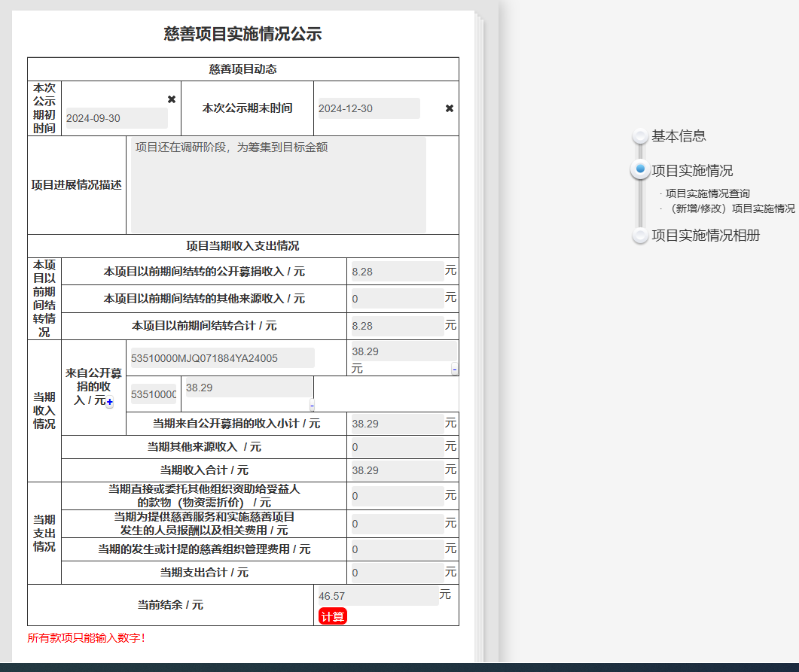Open the start date field showing 2024-09-30
The image size is (799, 672).
coord(117,118)
